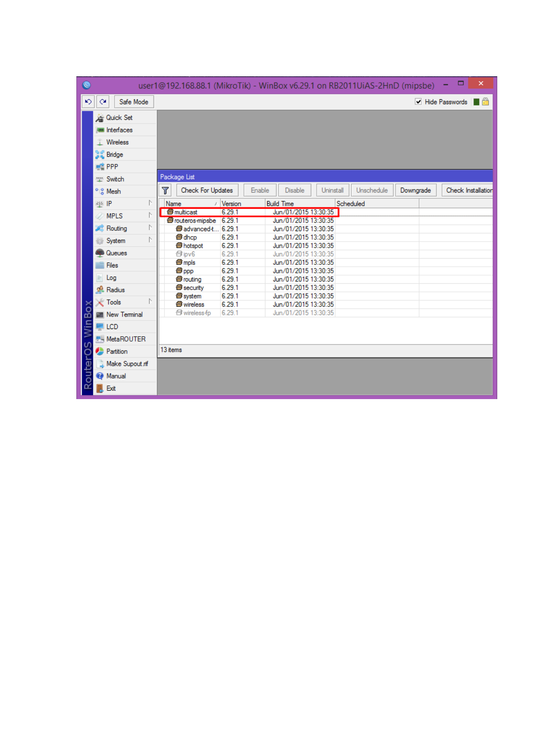The width and height of the screenshot is (535, 756).
Task: Open the Interfaces icon in sidebar
Action: (100, 130)
